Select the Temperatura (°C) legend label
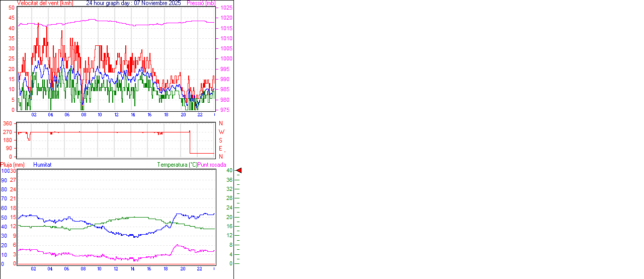 177,165
